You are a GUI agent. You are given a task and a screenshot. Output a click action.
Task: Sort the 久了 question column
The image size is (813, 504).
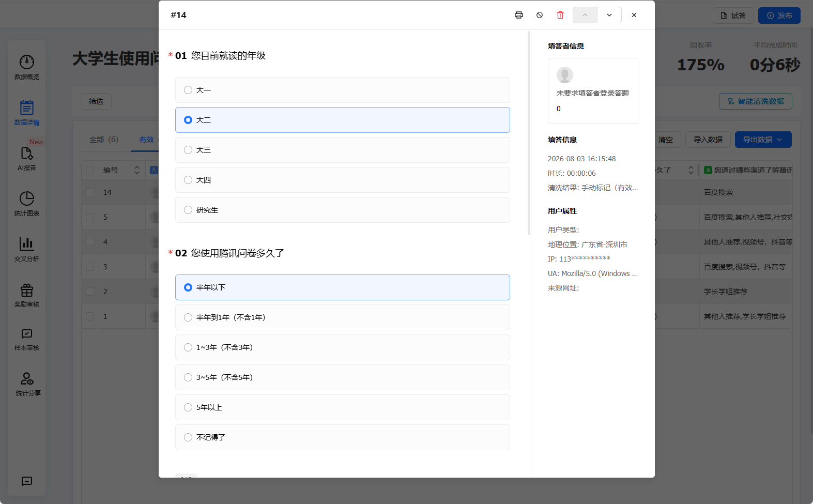[x=691, y=170]
